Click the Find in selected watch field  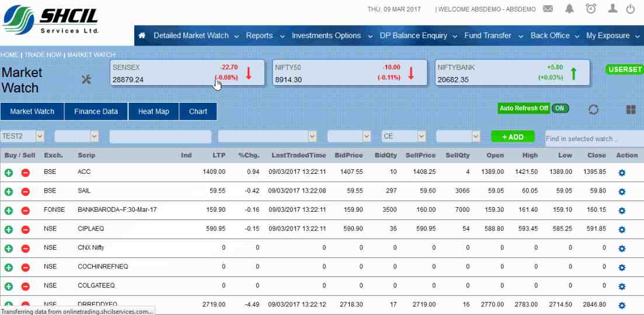pyautogui.click(x=593, y=139)
